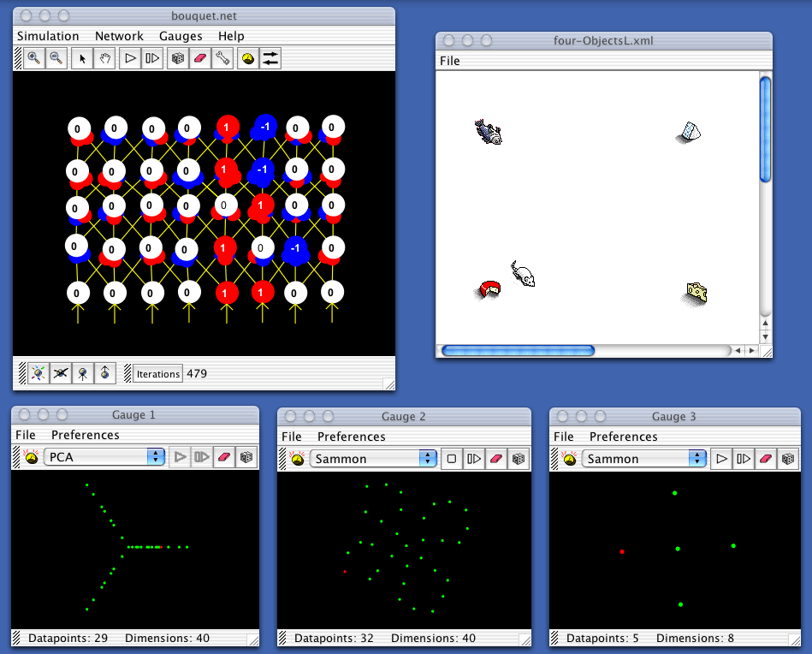Click the pink eraser icon in bouquet.net
This screenshot has height=654, width=812.
point(200,58)
